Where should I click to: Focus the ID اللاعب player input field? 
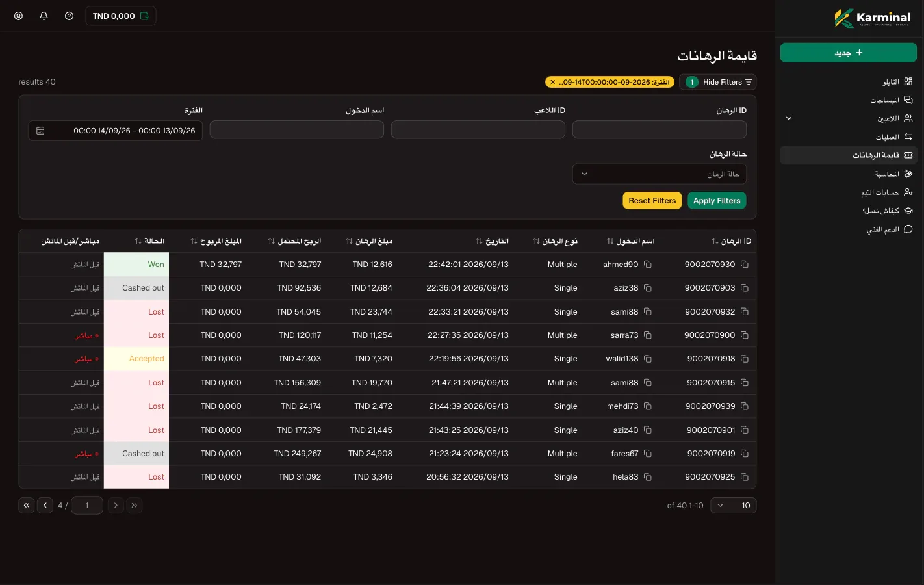point(478,130)
